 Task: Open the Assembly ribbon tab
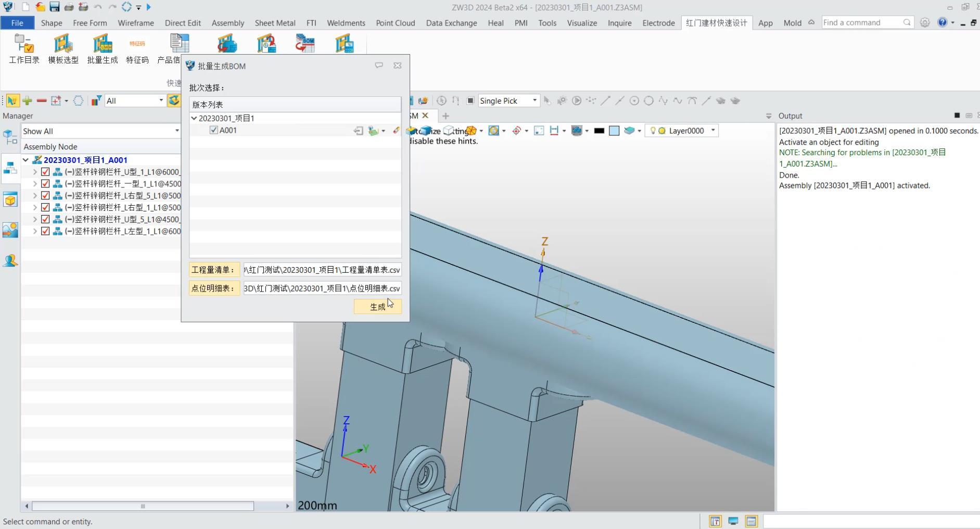(x=227, y=23)
